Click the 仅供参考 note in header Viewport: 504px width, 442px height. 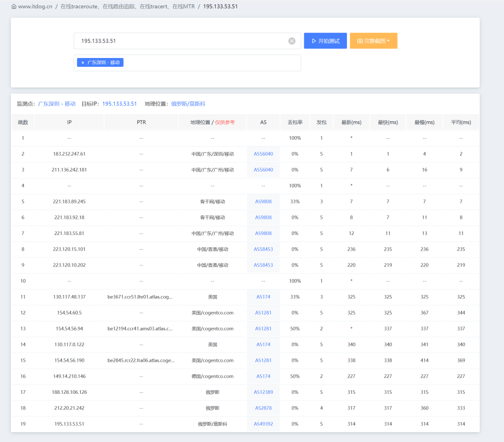point(224,122)
